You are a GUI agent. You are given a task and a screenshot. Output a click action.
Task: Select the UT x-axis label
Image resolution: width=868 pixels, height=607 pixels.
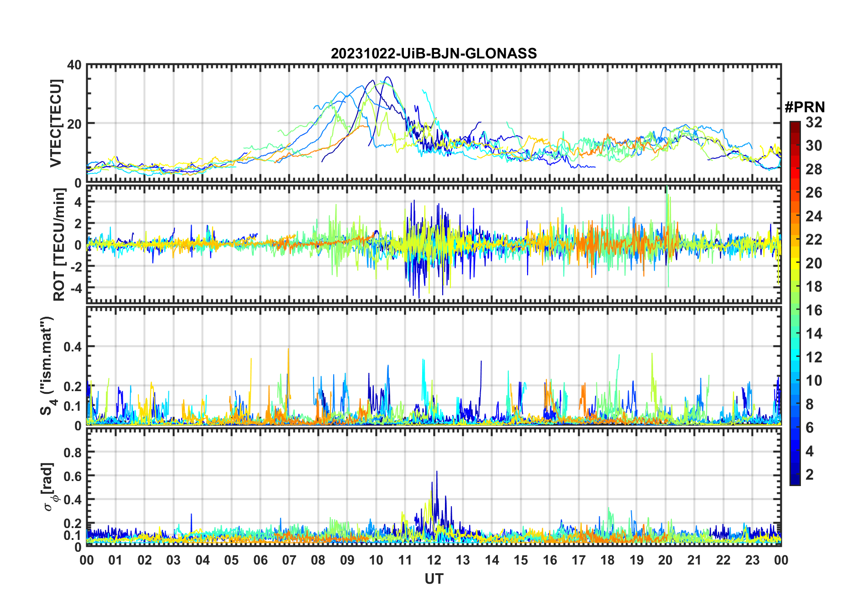(x=434, y=579)
